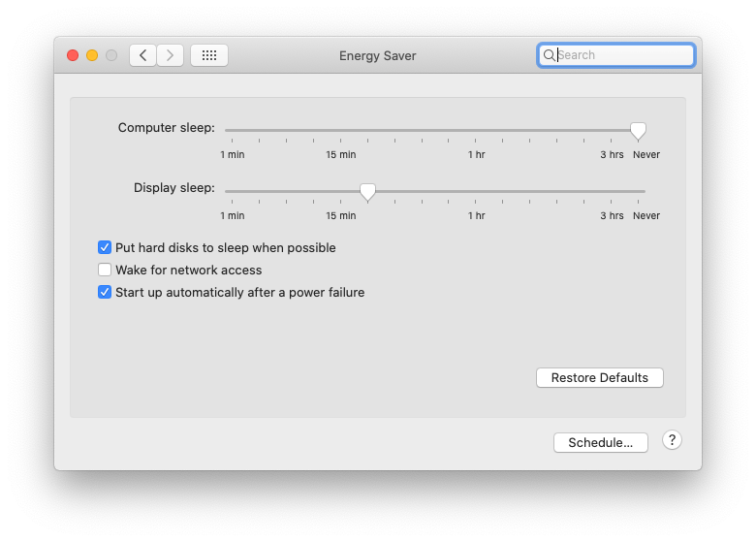Set Display sleep slider to 3 hrs
Screen dimensions: 756x542
[x=612, y=191]
